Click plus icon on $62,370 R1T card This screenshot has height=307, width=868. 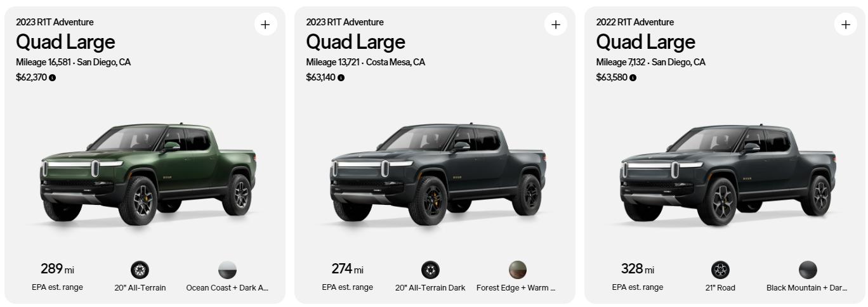pyautogui.click(x=265, y=25)
